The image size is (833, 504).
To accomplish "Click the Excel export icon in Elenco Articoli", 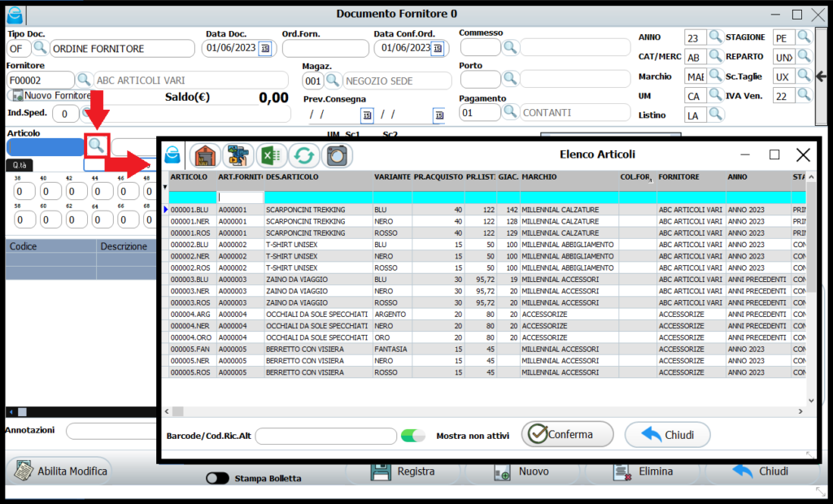I will (272, 155).
